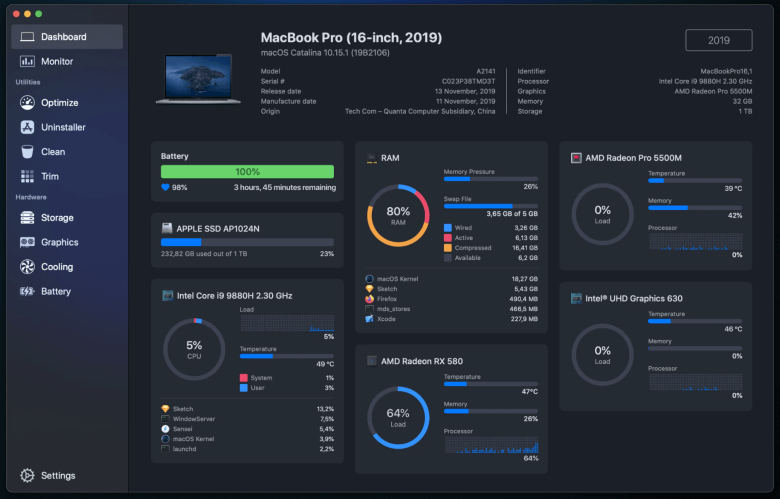Click the Clean trash bucket icon
The image size is (780, 499).
pyautogui.click(x=27, y=152)
